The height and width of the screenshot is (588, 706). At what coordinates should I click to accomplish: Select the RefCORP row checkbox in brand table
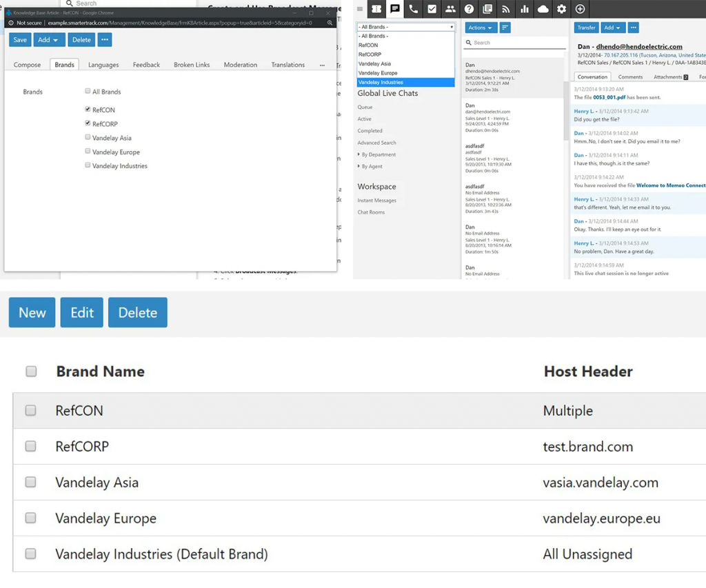[x=30, y=446]
